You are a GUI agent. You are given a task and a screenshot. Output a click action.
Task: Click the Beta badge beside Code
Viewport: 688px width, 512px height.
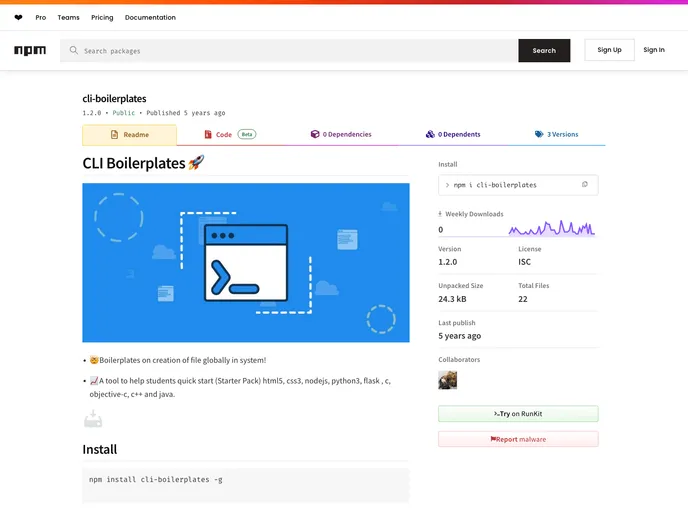pyautogui.click(x=247, y=134)
